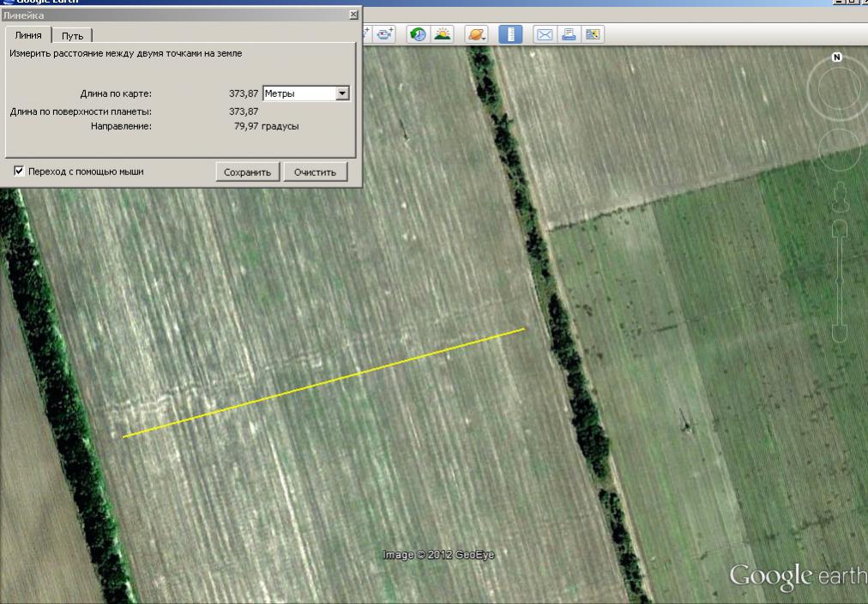This screenshot has width=868, height=604.
Task: Click the View in Google Maps icon
Action: point(593,34)
